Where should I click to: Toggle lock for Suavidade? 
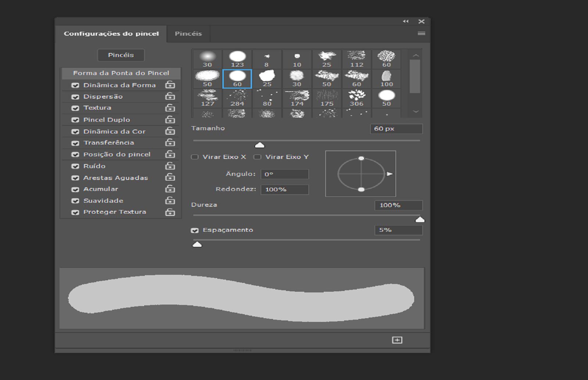[x=170, y=200]
